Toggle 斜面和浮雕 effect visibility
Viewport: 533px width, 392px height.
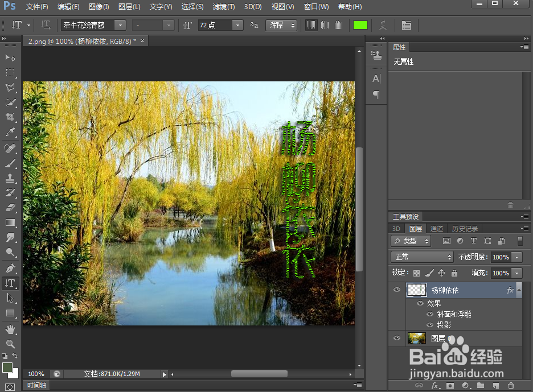(x=430, y=314)
